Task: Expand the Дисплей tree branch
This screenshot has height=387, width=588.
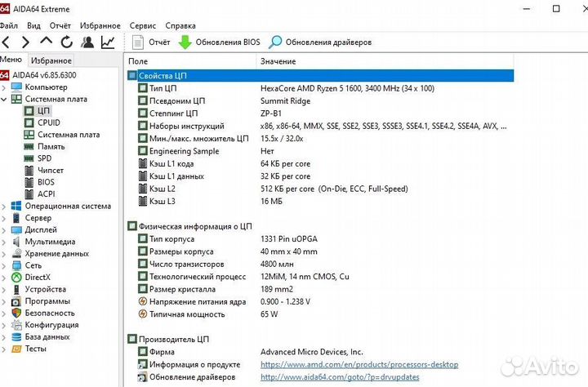Action: 4,230
